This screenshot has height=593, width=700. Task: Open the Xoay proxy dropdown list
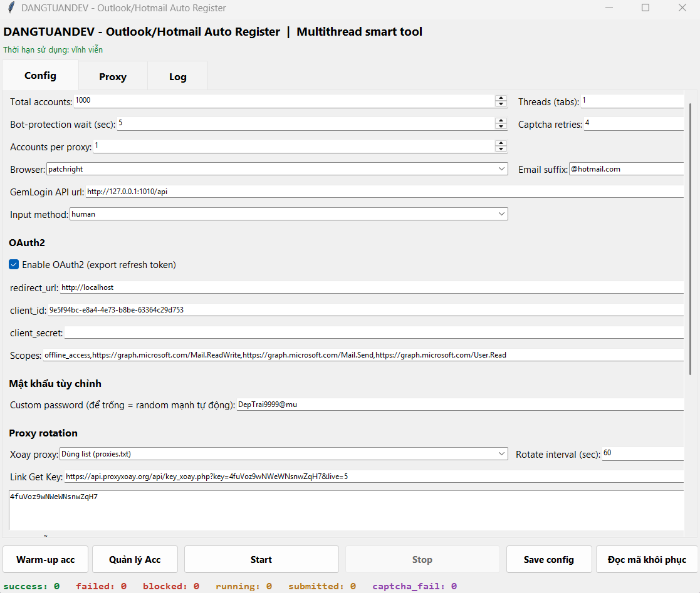(x=284, y=454)
